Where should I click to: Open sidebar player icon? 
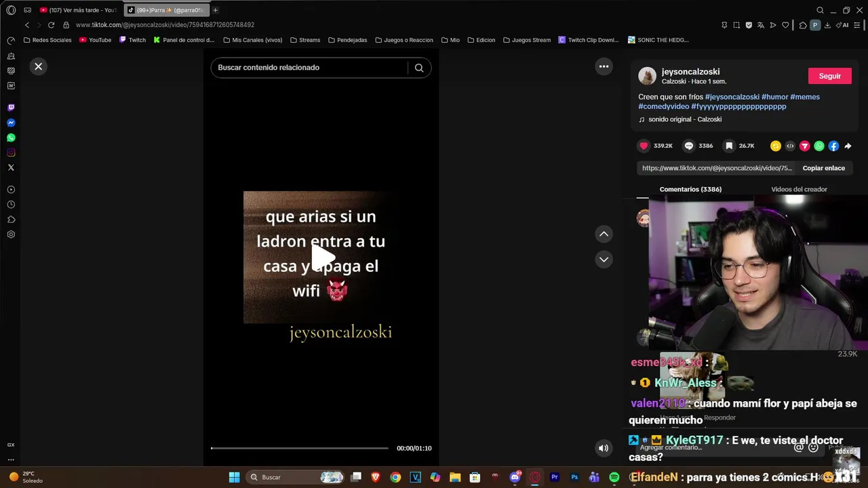point(11,190)
